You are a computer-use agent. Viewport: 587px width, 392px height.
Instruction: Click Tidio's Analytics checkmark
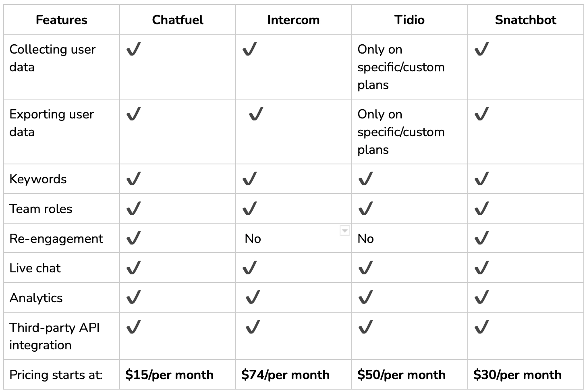(x=365, y=297)
